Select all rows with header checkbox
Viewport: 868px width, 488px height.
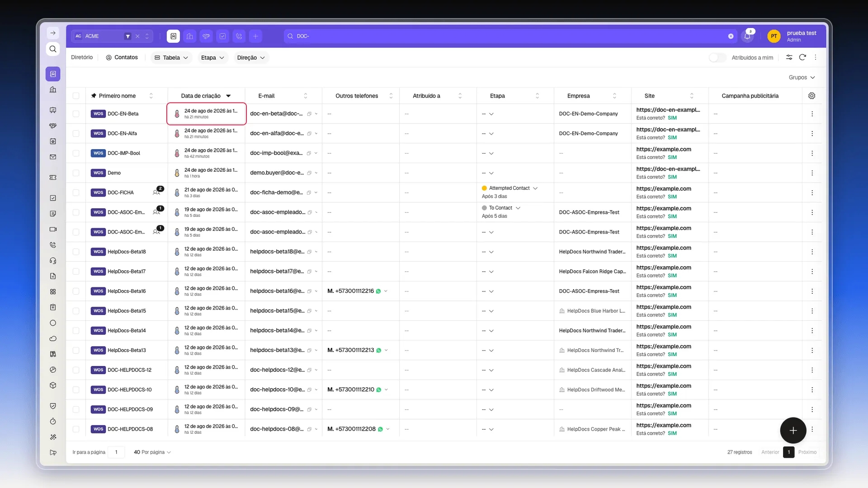tap(76, 96)
